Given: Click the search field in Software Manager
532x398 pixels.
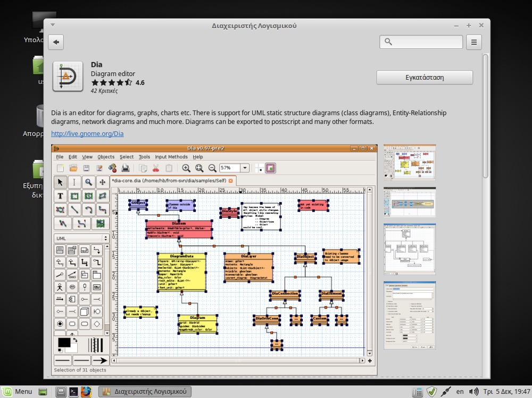Looking at the screenshot, I should pyautogui.click(x=421, y=42).
